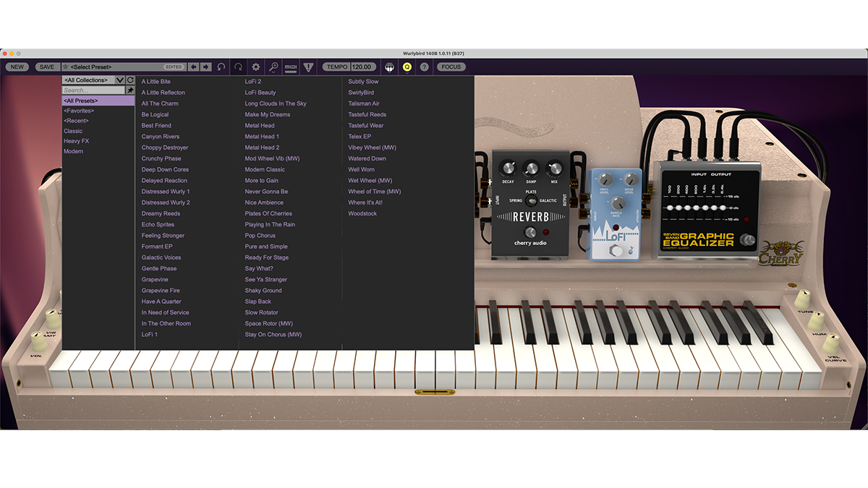Load the Stay On Chorus (MW) preset
Viewport: 868px width, 488px height.
tap(273, 335)
